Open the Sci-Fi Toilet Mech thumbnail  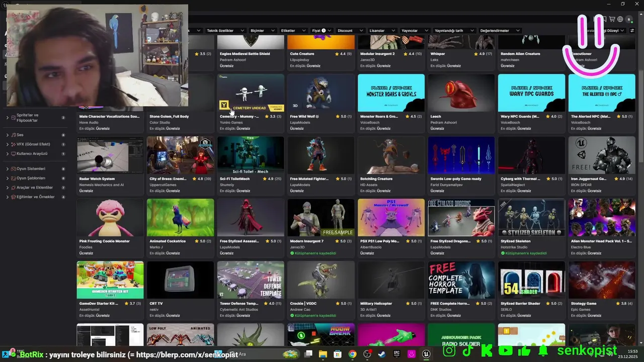251,155
